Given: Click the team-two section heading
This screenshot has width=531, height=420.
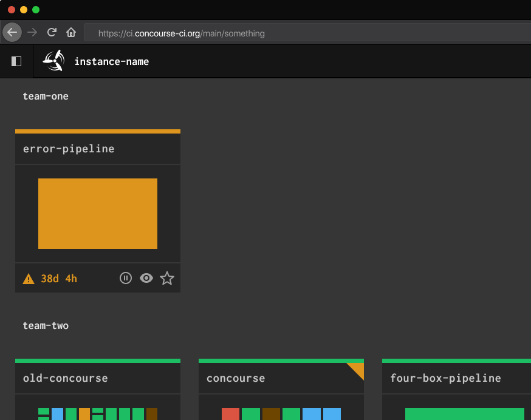Looking at the screenshot, I should pyautogui.click(x=46, y=325).
